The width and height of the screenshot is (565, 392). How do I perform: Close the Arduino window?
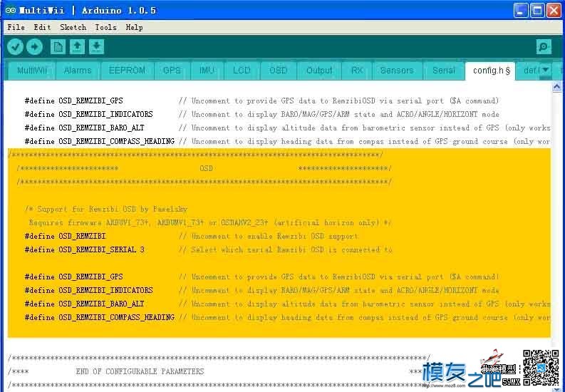pos(554,11)
